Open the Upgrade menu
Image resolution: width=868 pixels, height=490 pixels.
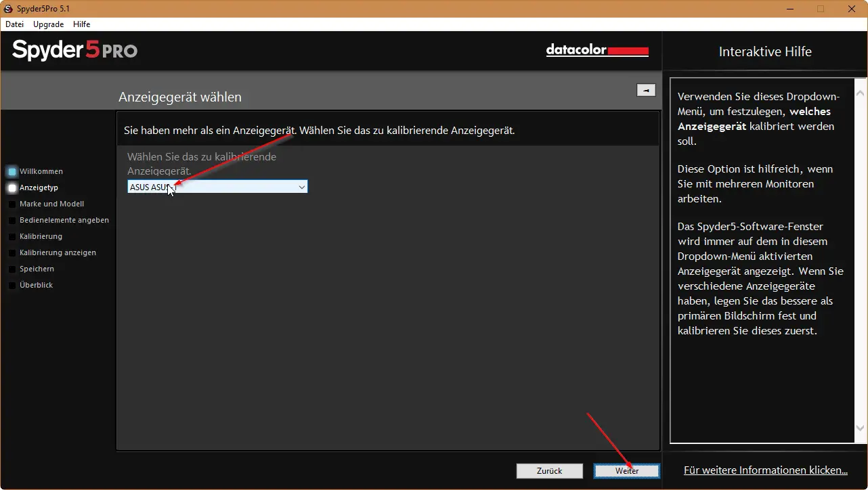coord(48,24)
